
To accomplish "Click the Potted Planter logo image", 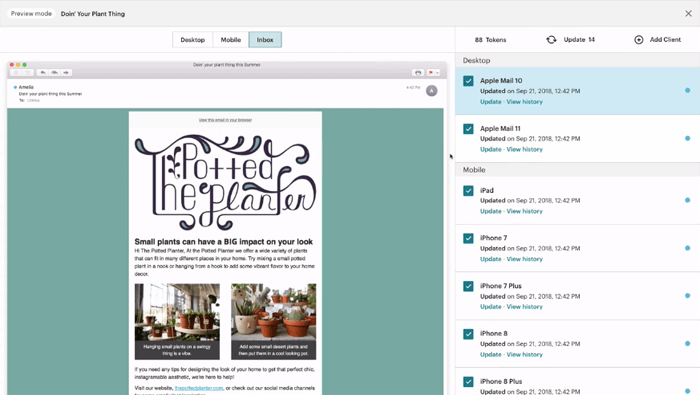I will (x=225, y=182).
